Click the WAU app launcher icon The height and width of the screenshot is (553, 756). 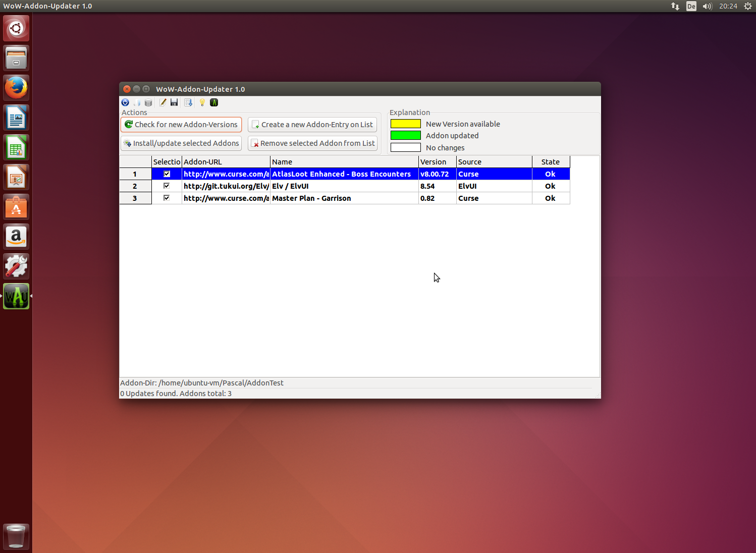(16, 296)
